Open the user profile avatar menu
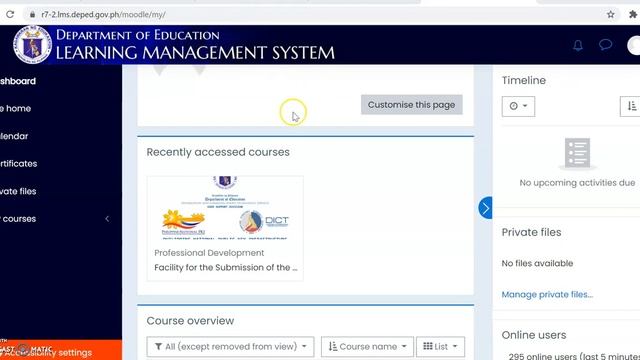The width and height of the screenshot is (640, 360). click(634, 45)
